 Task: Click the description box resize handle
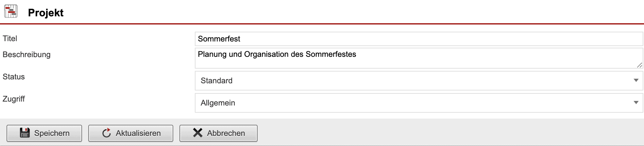coord(639,65)
